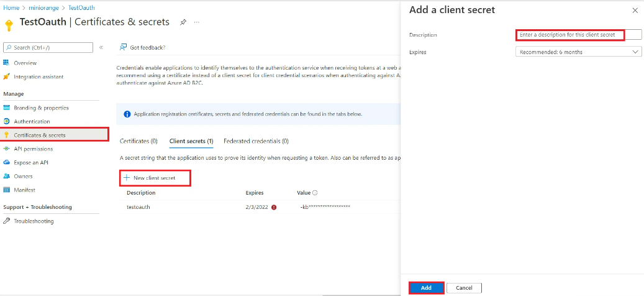Click the Home breadcrumb link
The width and height of the screenshot is (644, 296).
point(11,8)
